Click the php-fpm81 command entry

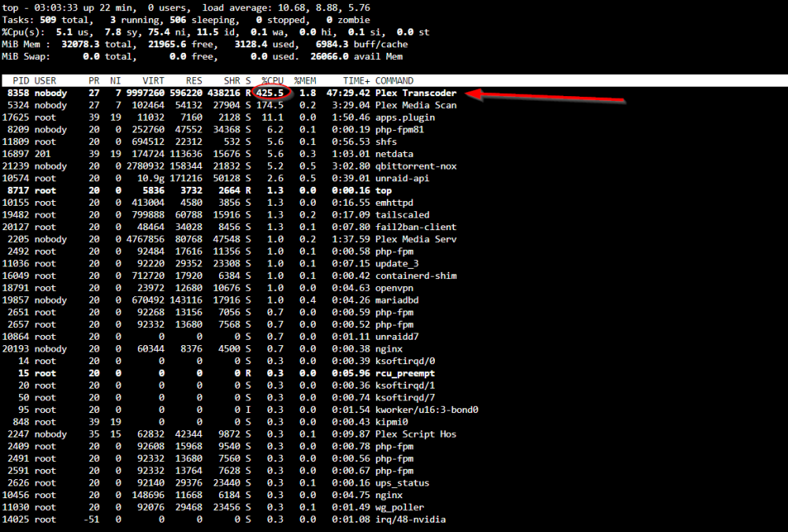400,129
